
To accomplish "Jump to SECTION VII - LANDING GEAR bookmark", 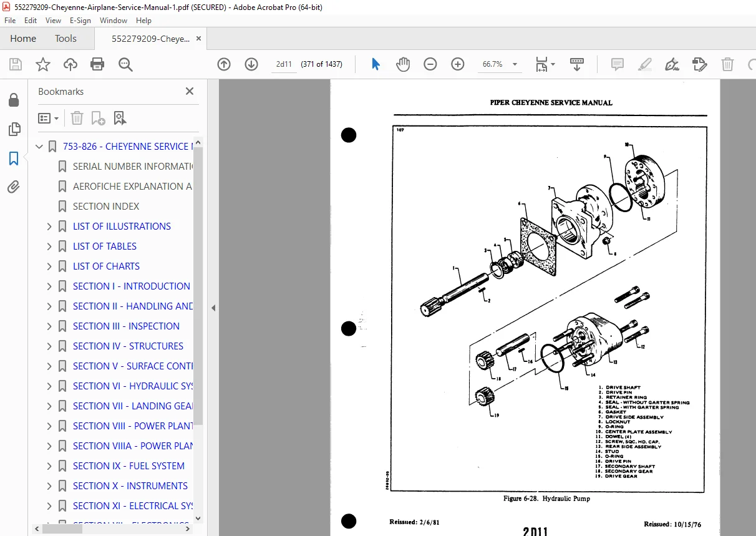I will [133, 406].
